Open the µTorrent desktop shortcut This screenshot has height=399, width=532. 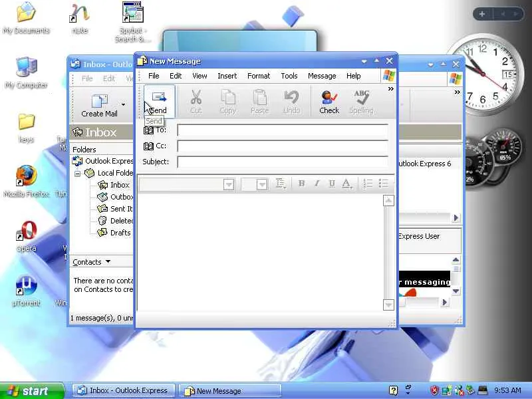(26, 291)
